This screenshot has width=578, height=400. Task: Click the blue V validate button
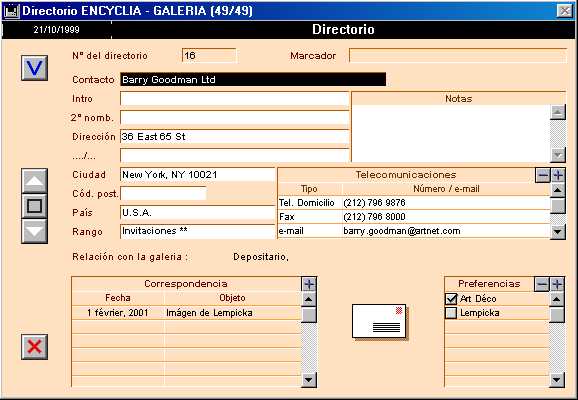coord(34,68)
